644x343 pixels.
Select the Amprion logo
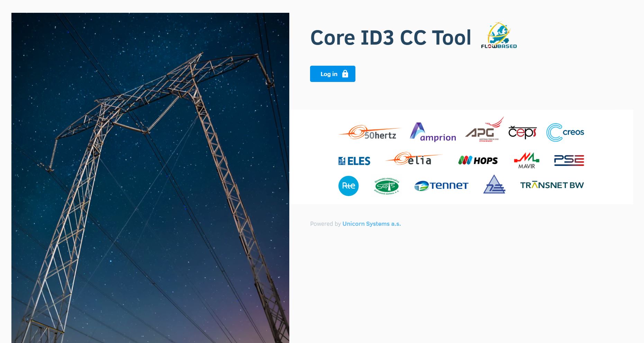tap(433, 132)
